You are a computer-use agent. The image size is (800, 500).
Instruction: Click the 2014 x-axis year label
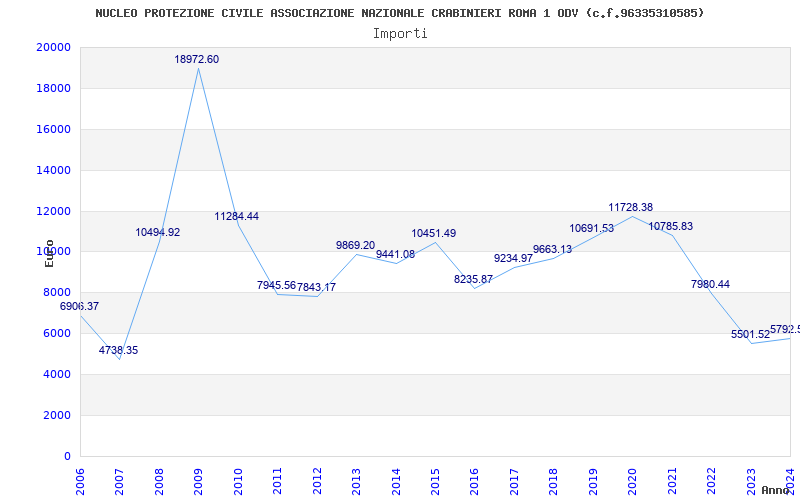pyautogui.click(x=396, y=482)
